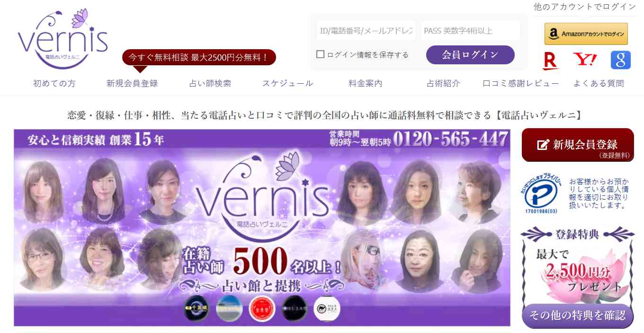
Task: Go to the スケジュール page
Action: click(x=287, y=84)
